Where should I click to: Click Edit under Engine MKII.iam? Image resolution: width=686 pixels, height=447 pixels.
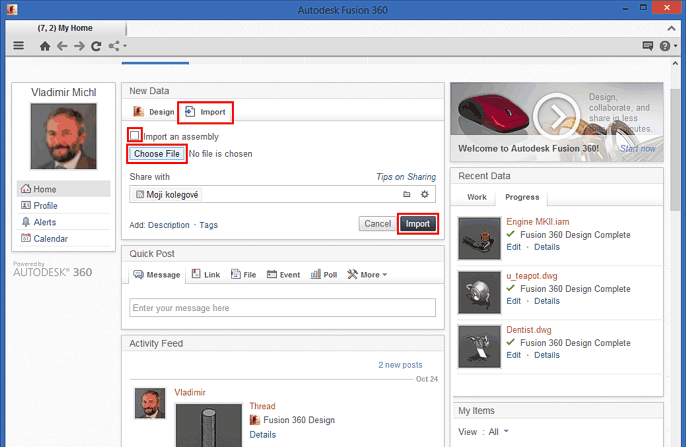coord(514,247)
